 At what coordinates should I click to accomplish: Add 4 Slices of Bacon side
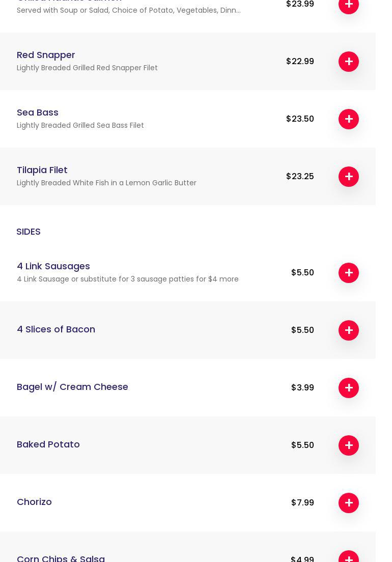[349, 330]
